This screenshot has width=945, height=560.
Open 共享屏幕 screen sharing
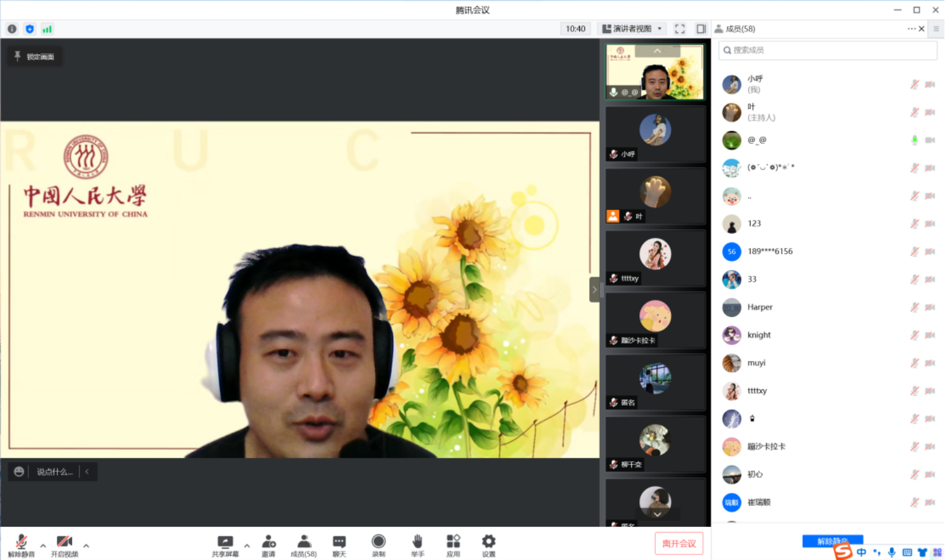tap(225, 544)
